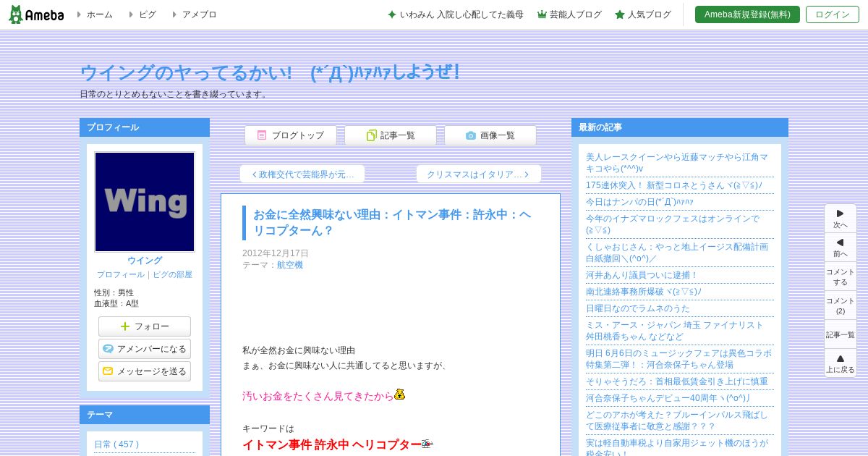Image resolution: width=868 pixels, height=456 pixels.
Task: Click the ログイン button
Action: 833,14
